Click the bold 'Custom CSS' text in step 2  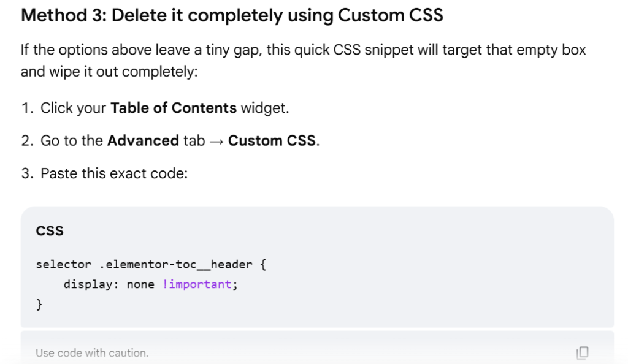click(x=272, y=141)
